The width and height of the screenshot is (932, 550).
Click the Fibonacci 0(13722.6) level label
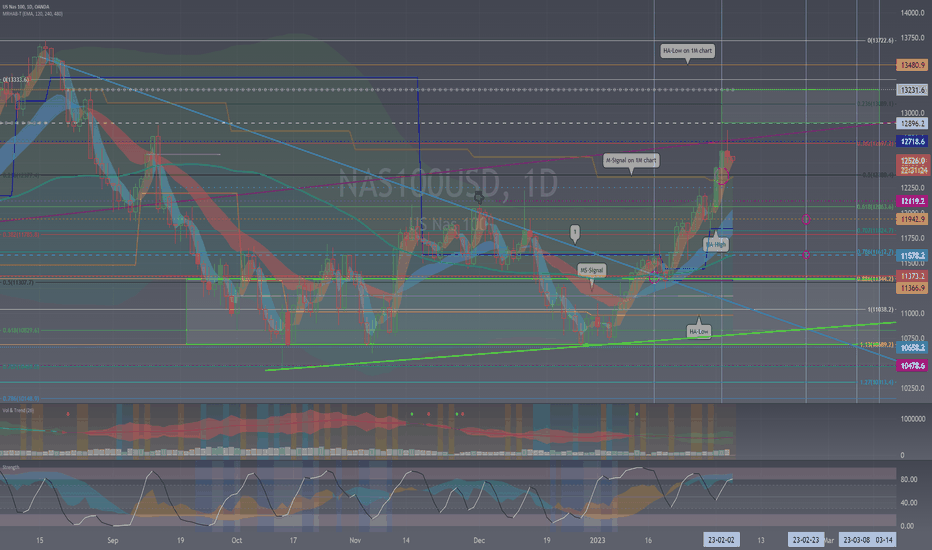point(880,40)
